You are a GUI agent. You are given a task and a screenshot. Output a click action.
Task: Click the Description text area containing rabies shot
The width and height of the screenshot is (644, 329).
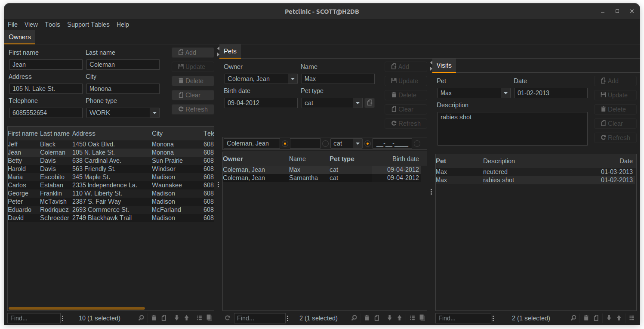(512, 129)
